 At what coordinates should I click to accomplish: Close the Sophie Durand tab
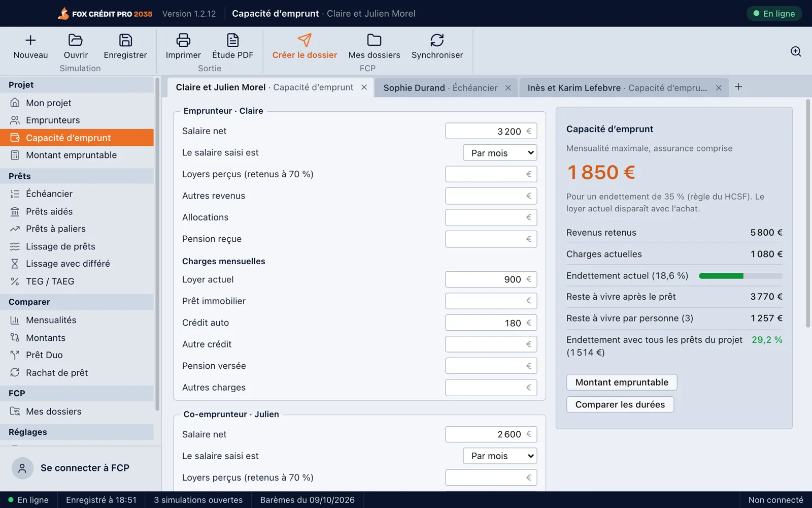508,88
